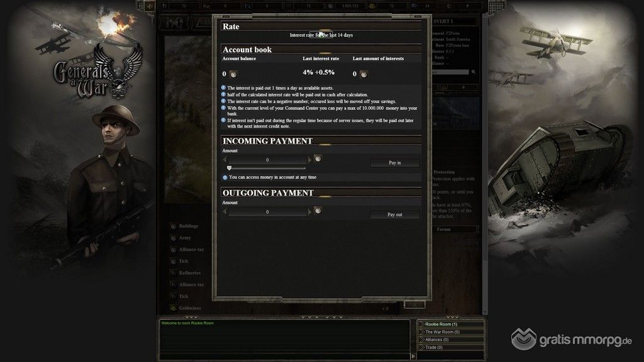Click the Pay in button
The width and height of the screenshot is (644, 362).
click(x=395, y=163)
